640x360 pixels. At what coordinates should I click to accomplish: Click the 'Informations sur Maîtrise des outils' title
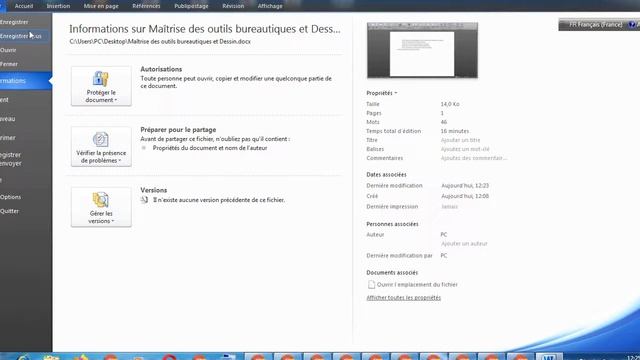[x=204, y=29]
